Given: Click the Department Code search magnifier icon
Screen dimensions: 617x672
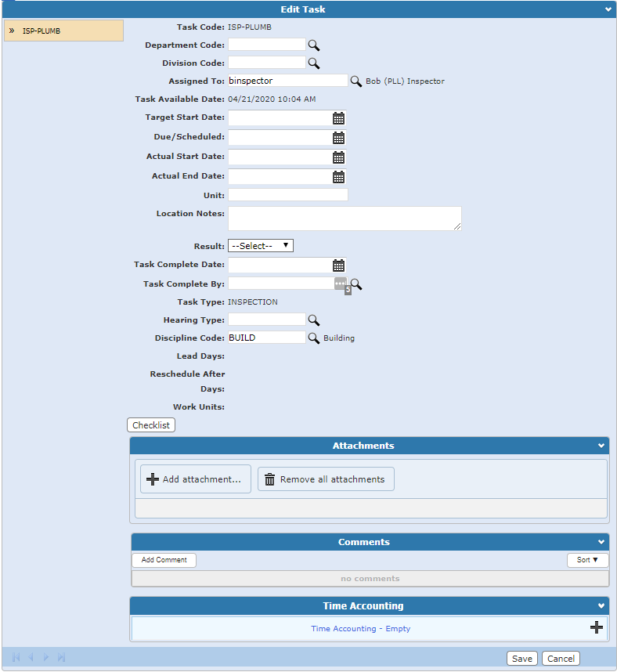Looking at the screenshot, I should (313, 45).
